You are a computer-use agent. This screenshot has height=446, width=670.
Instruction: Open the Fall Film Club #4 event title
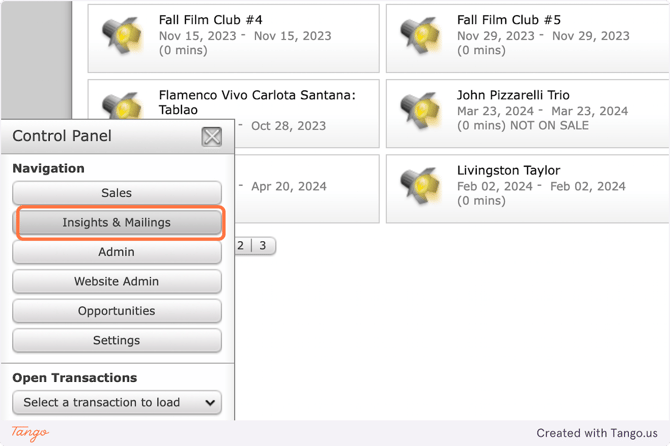coord(210,20)
